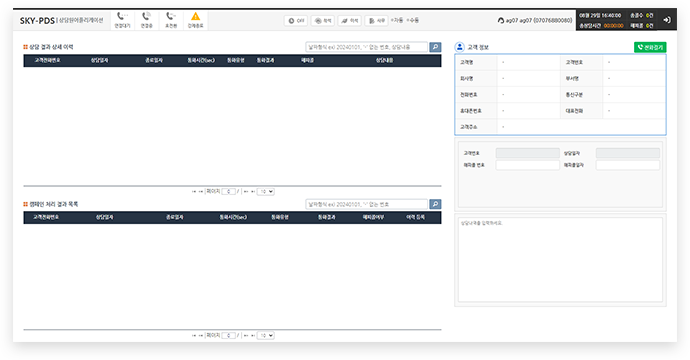Go to previous page of consultation history
The height and width of the screenshot is (360, 690).
click(x=201, y=191)
